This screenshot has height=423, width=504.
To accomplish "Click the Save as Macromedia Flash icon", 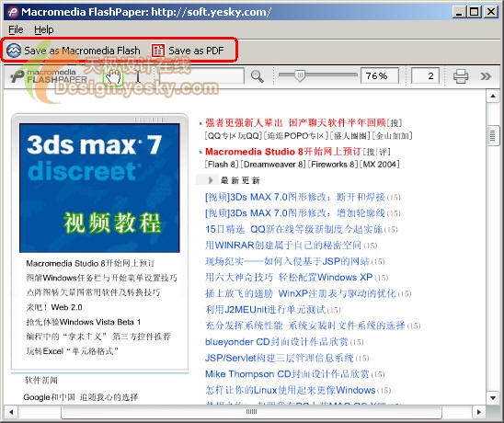I will 14,51.
